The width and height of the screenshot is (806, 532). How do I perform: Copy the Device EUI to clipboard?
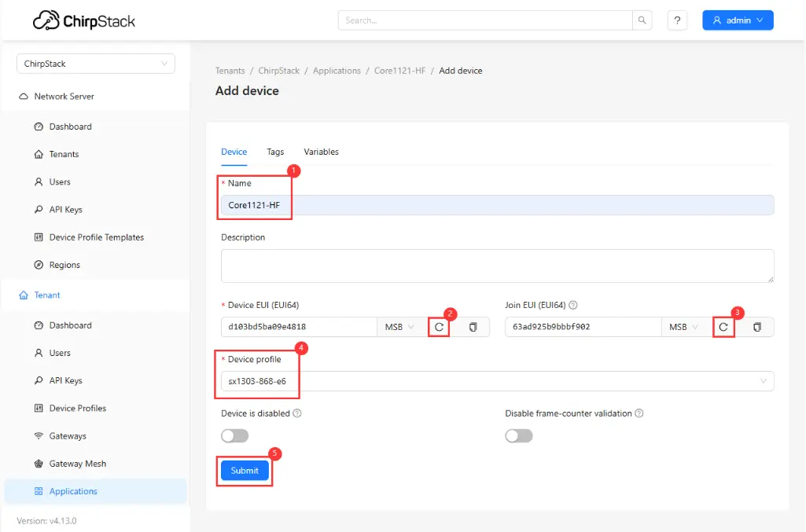point(473,327)
